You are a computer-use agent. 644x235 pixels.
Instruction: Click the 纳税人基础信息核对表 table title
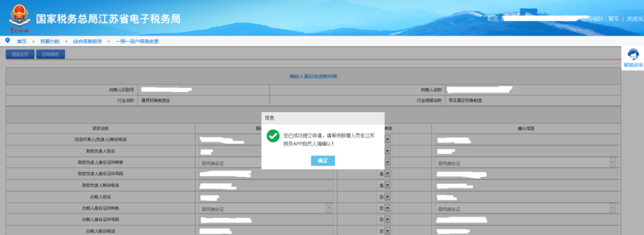(x=313, y=76)
